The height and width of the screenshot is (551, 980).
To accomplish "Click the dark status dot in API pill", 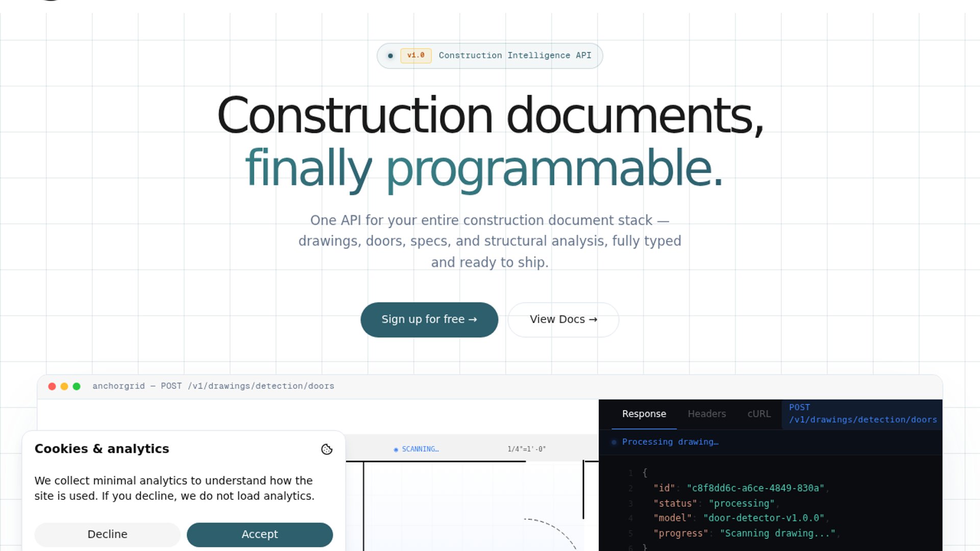I will point(390,56).
